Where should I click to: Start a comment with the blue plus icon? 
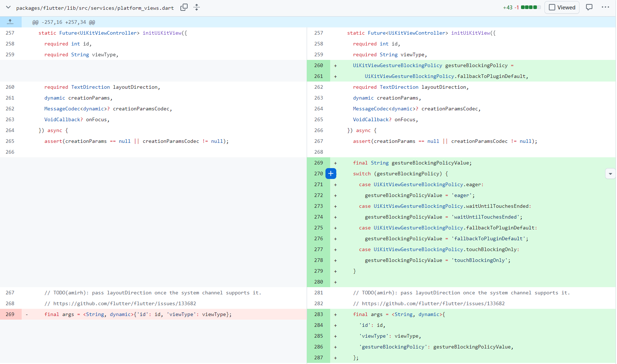[331, 174]
